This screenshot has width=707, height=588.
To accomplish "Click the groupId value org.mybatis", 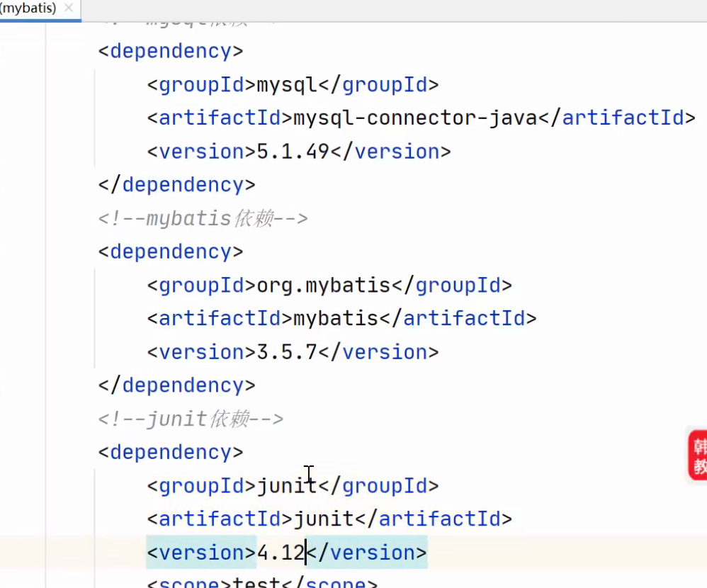I will 324,285.
